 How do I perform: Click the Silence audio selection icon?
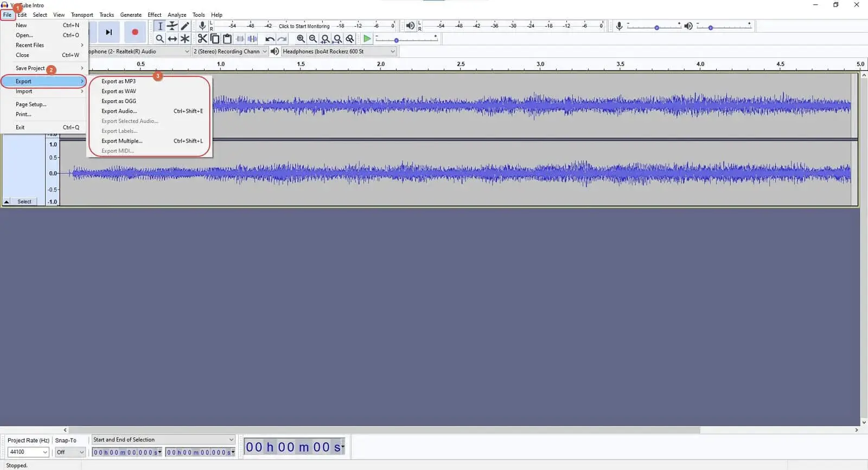(252, 38)
